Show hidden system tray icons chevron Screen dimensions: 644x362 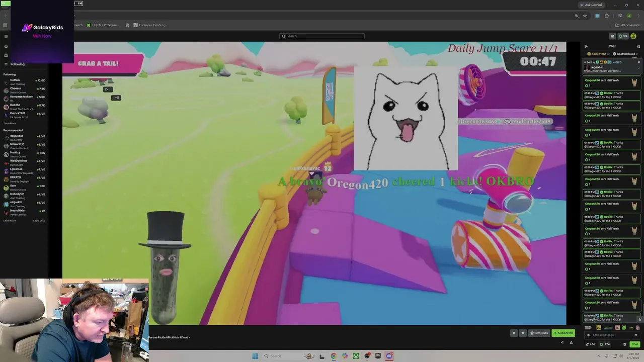599,356
